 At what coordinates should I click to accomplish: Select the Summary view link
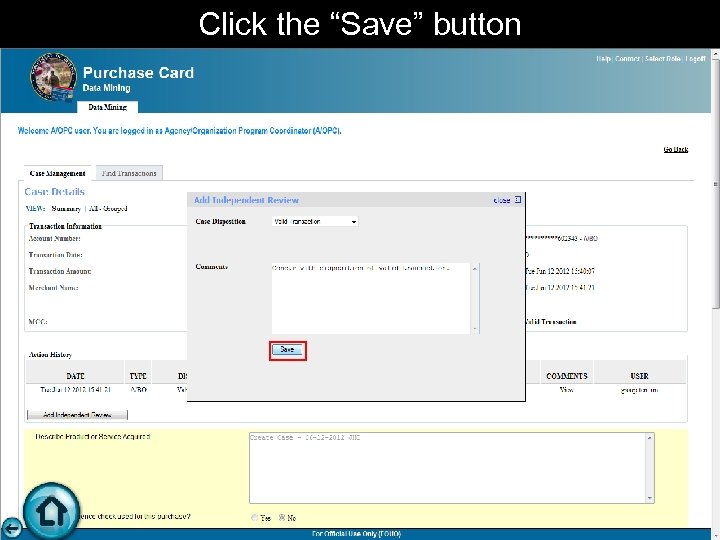point(66,208)
